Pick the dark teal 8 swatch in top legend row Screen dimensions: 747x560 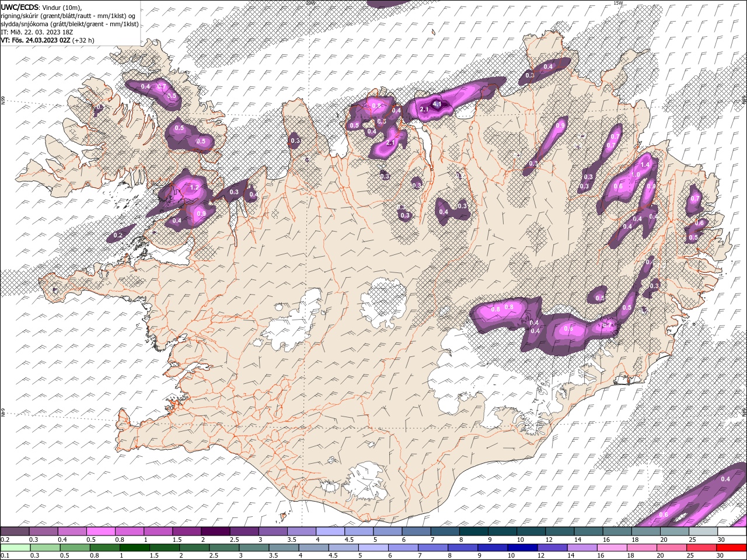point(474,531)
